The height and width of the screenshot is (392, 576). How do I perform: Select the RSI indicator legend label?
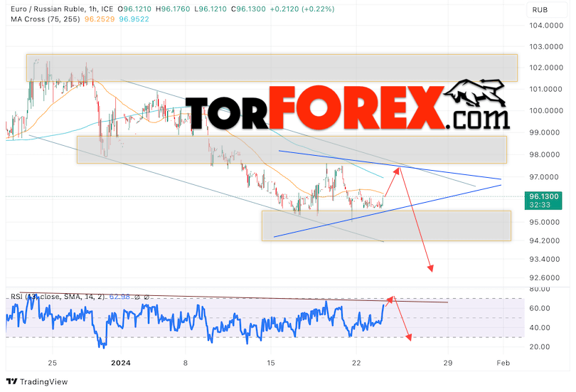58,297
